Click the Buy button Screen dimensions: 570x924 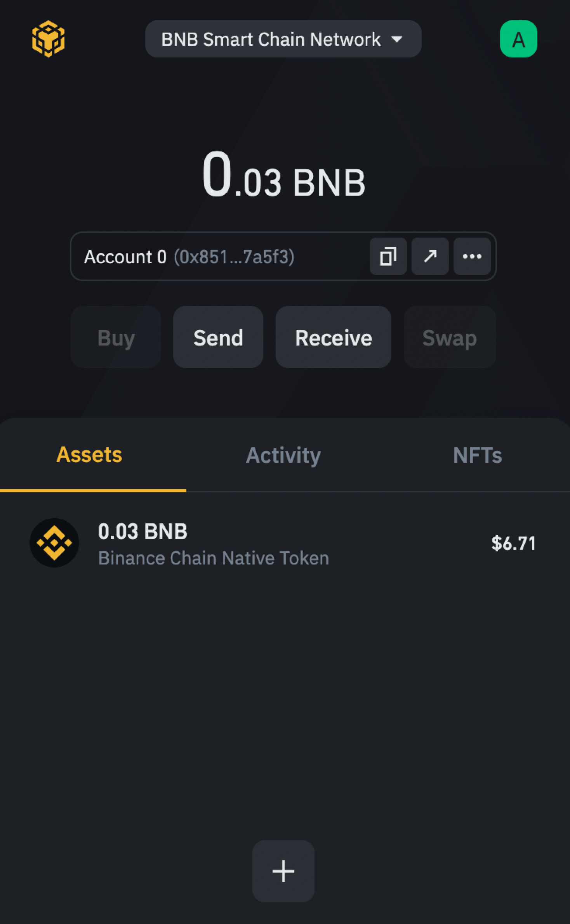116,337
